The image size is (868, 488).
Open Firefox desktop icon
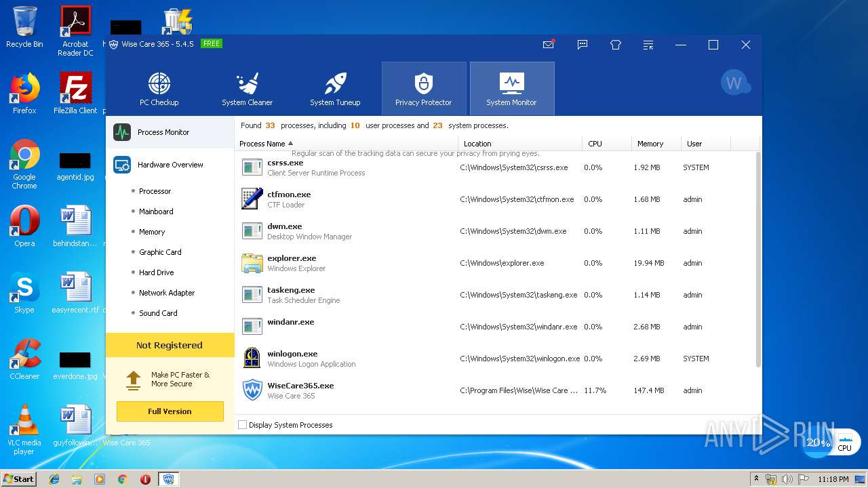pyautogui.click(x=24, y=94)
